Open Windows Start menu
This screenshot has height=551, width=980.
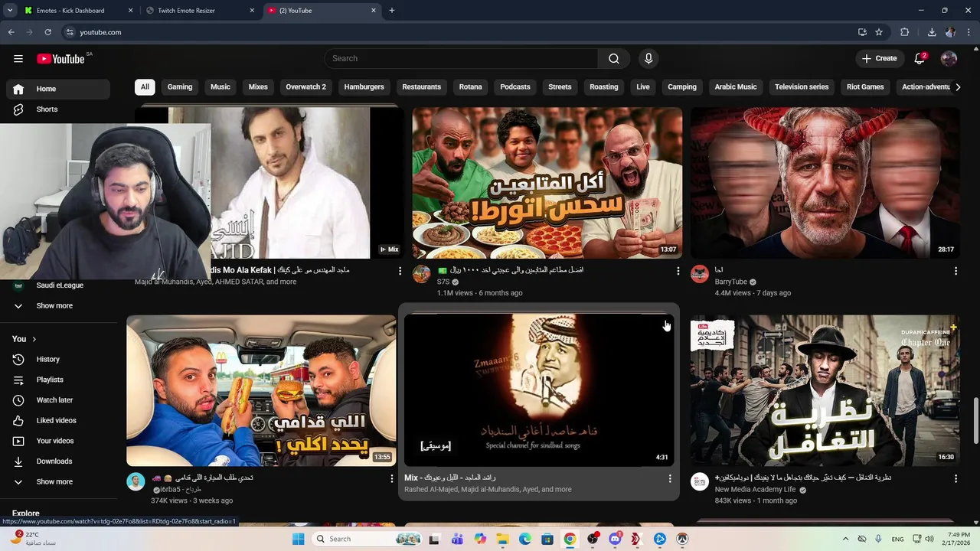point(298,539)
